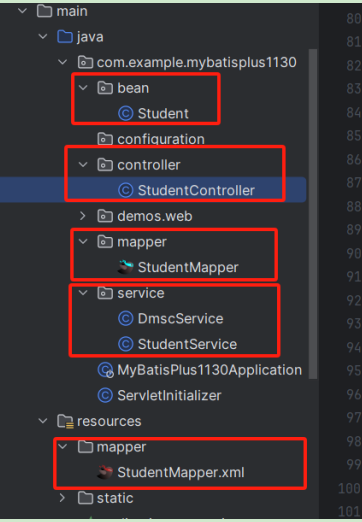This screenshot has width=362, height=522.
Task: Click the StudentMapper MyBatis bird icon
Action: coord(126,267)
